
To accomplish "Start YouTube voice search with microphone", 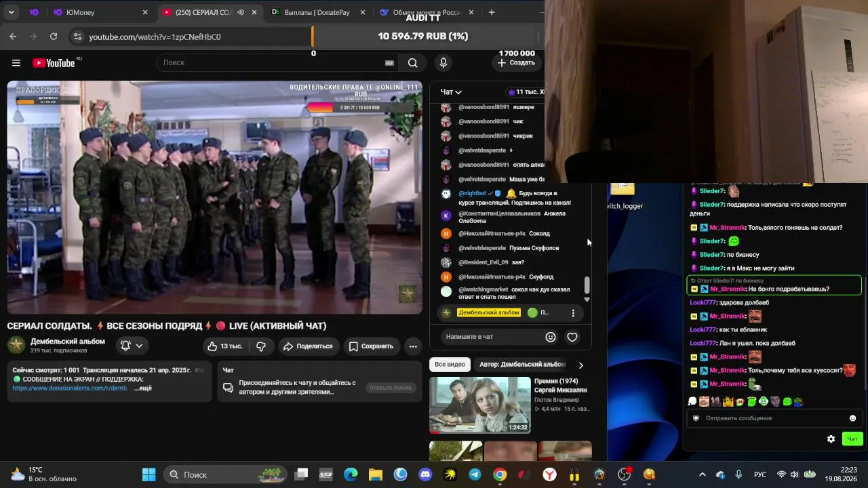I will point(443,63).
